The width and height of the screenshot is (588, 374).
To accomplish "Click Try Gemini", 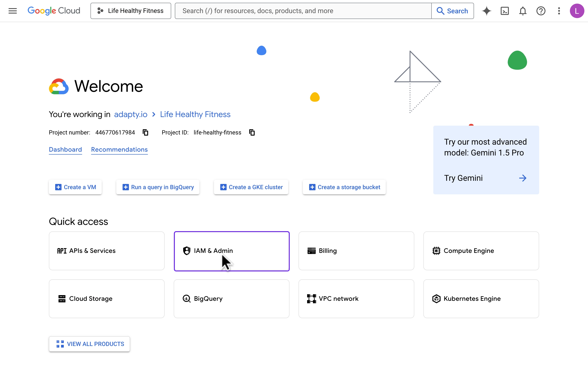I will pos(463,178).
